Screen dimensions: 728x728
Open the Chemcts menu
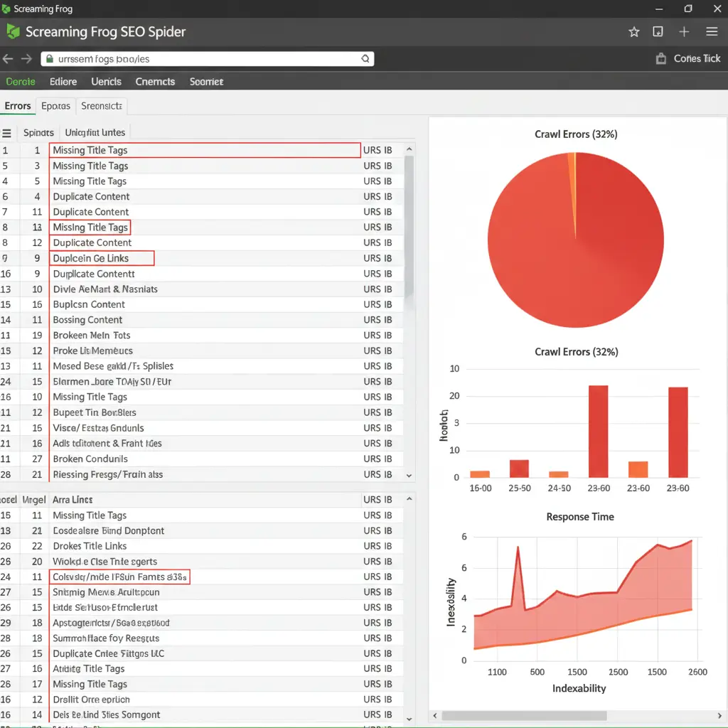click(155, 82)
